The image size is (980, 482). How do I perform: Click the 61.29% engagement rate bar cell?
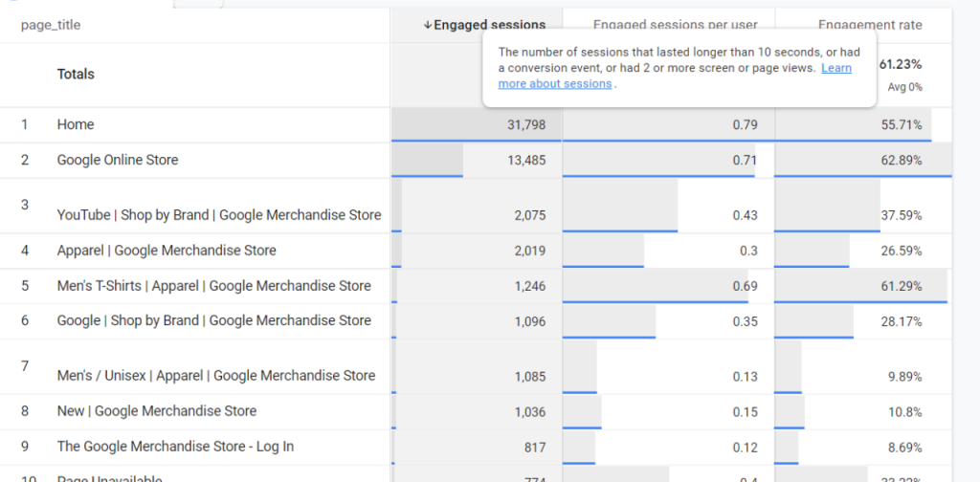(x=902, y=286)
